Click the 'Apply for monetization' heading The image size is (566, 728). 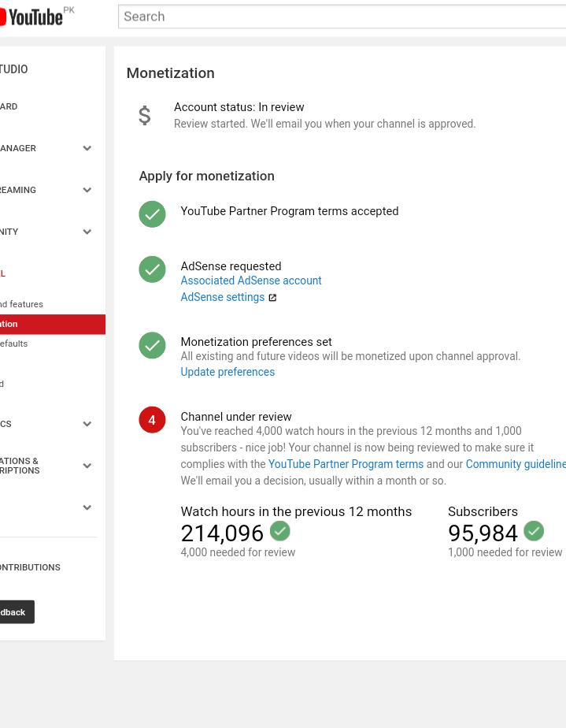(x=206, y=176)
